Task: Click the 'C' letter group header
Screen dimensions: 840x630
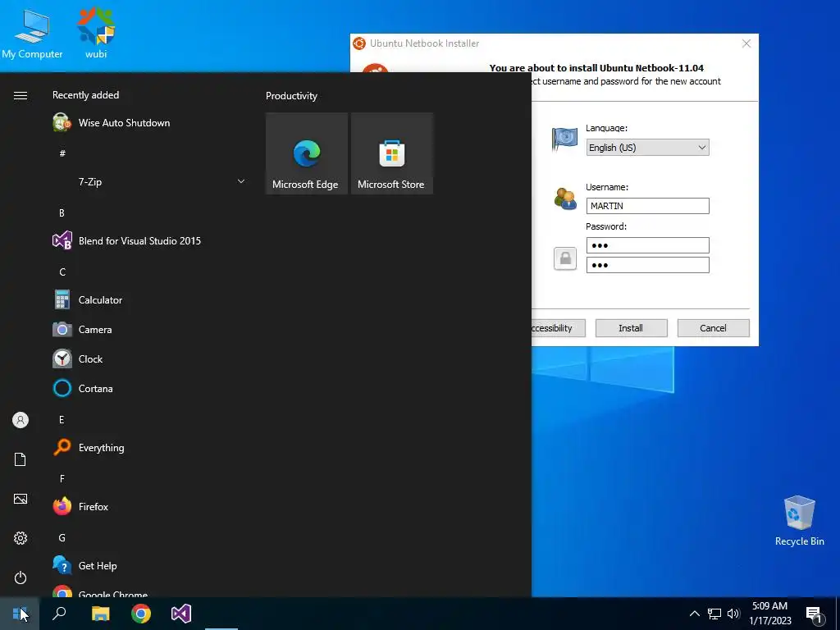Action: [x=62, y=272]
